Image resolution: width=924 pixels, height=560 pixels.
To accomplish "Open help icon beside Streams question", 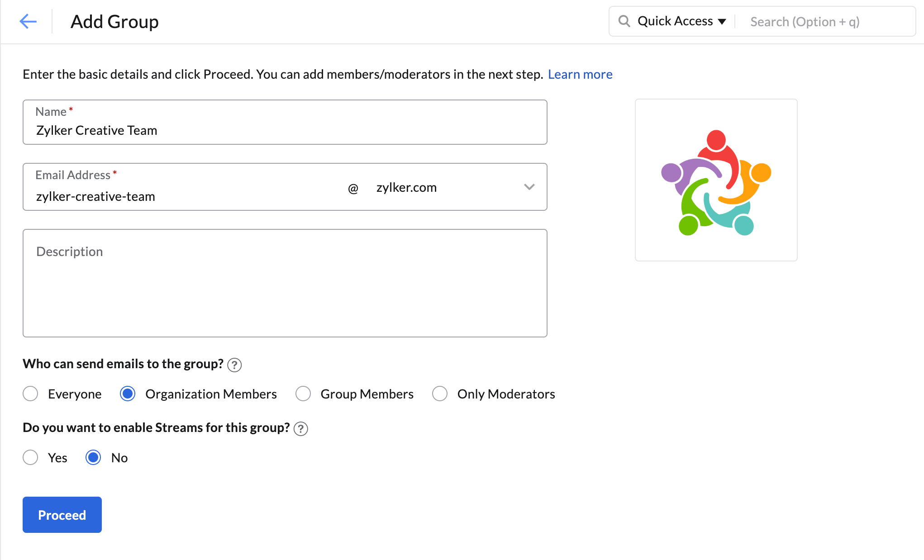I will click(x=301, y=428).
